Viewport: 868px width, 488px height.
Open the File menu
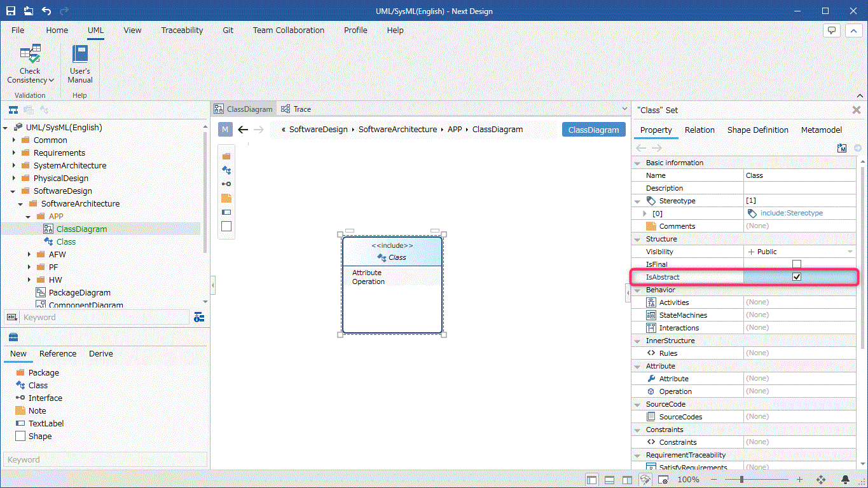point(18,30)
